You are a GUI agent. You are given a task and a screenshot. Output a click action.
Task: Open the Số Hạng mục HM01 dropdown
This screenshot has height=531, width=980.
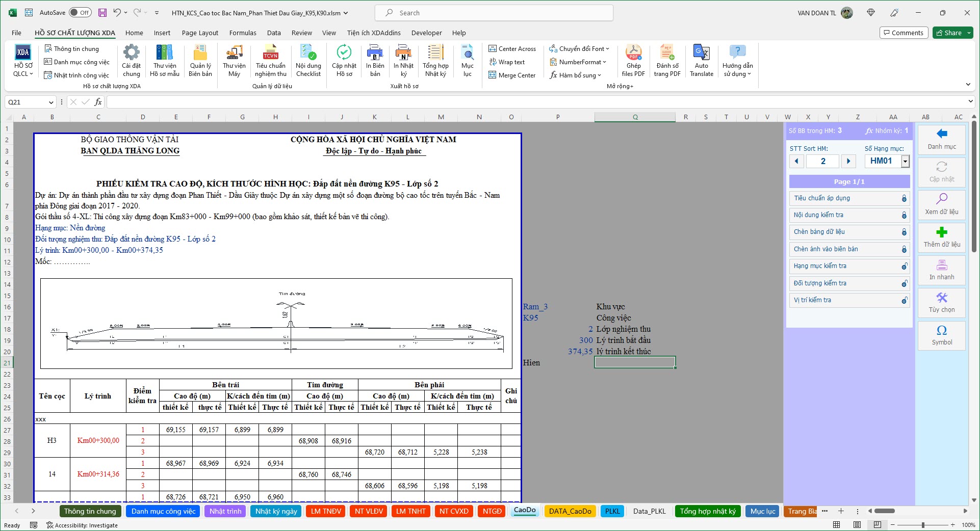[x=905, y=162]
